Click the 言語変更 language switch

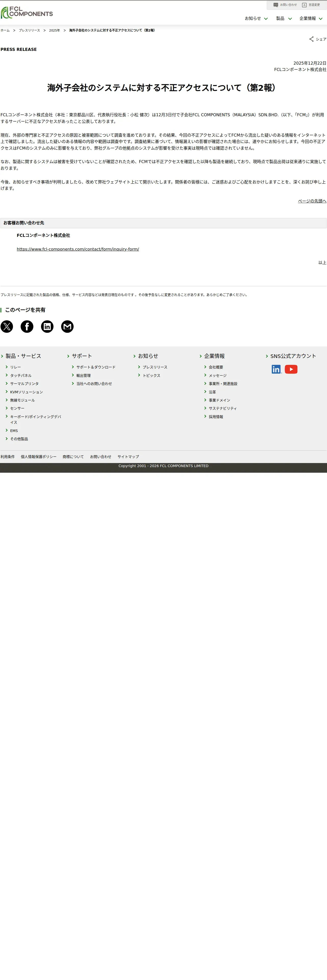[311, 5]
